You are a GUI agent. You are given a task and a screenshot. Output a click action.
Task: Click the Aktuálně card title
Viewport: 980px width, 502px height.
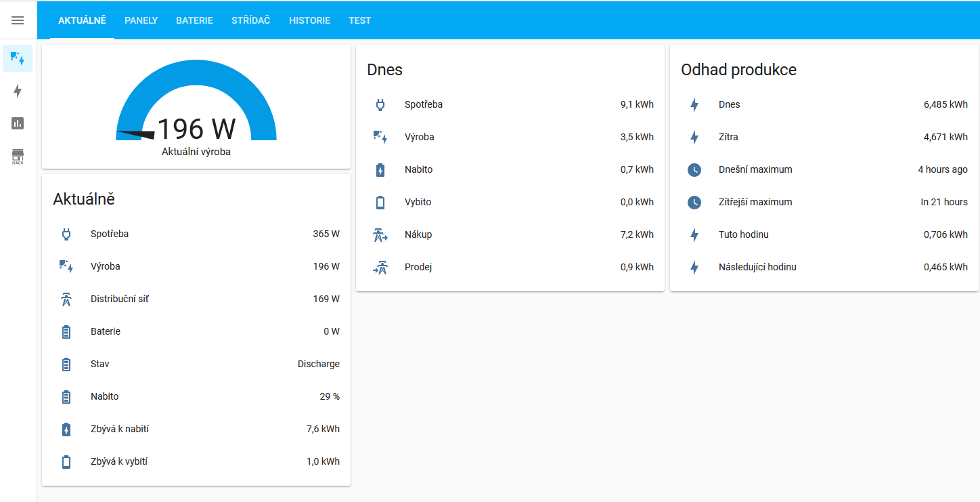click(84, 199)
